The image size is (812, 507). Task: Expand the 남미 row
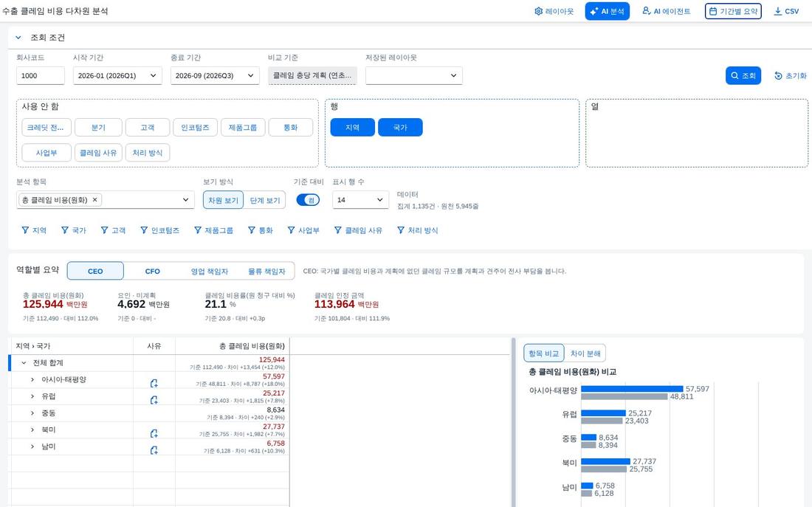pos(32,446)
